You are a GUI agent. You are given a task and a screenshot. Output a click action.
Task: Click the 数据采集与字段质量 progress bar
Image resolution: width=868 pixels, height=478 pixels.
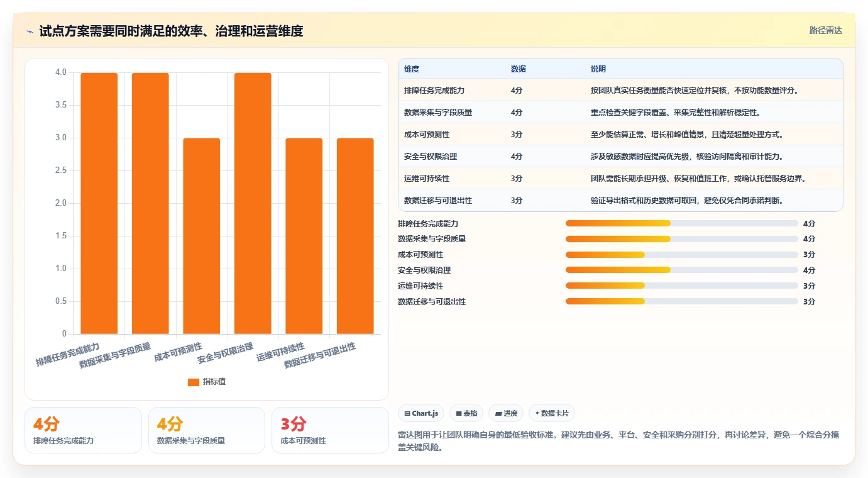tap(682, 239)
